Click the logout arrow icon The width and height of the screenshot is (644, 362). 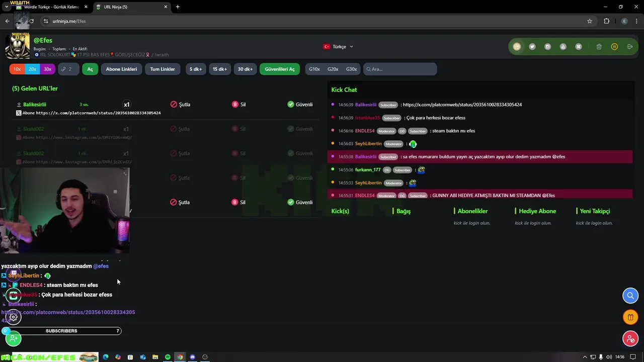(630, 47)
